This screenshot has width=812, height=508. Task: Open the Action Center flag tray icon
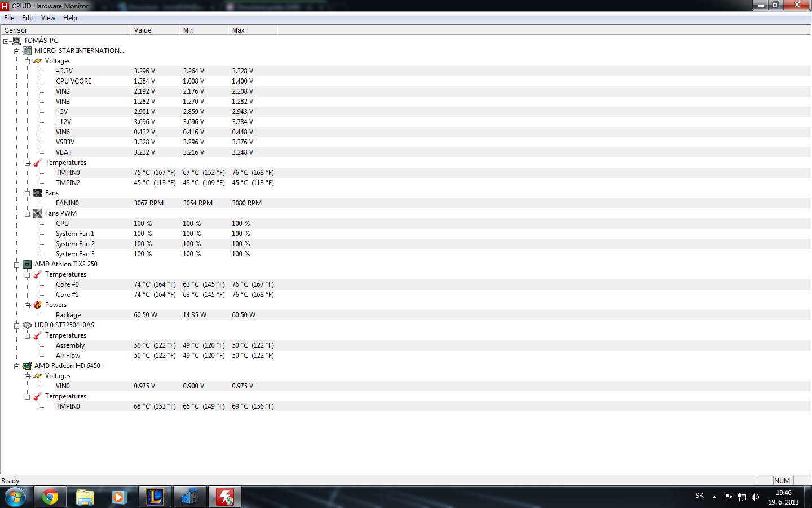(729, 497)
